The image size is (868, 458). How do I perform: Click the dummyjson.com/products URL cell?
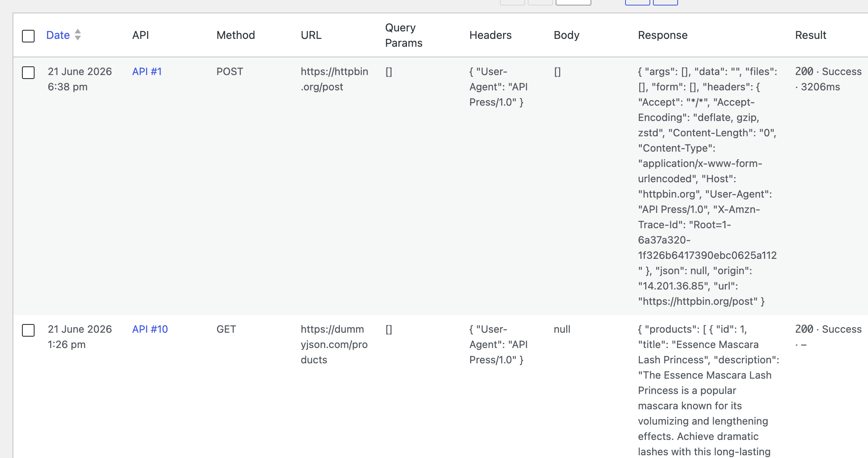click(x=334, y=344)
